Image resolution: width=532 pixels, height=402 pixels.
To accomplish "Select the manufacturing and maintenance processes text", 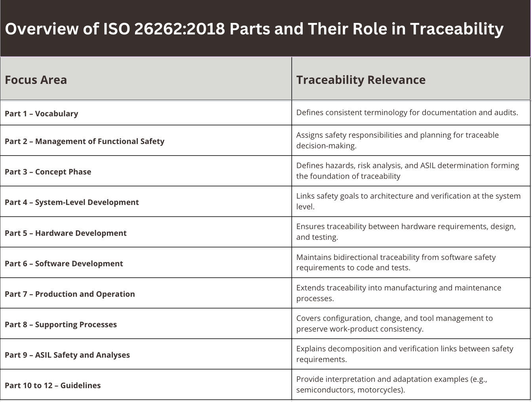I will (x=399, y=293).
